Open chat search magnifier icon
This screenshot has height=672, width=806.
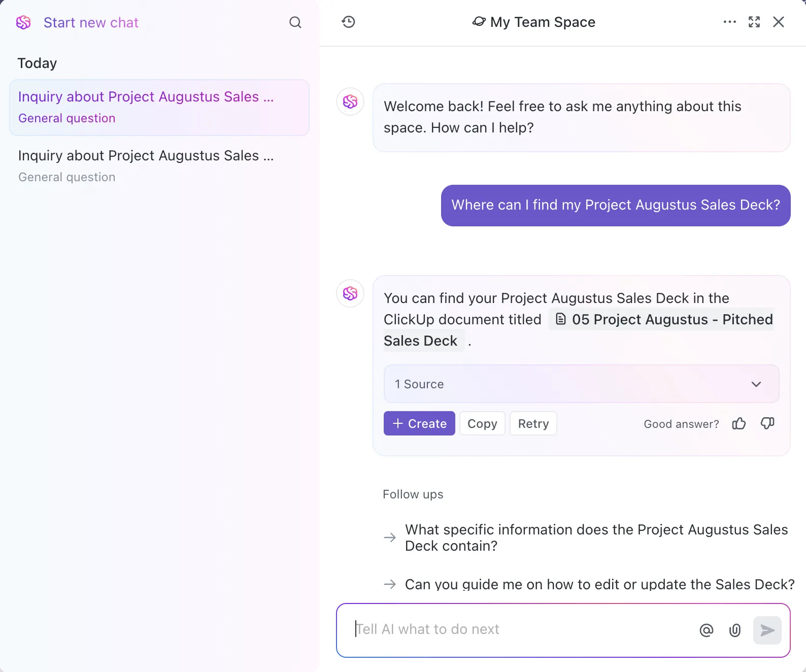click(x=295, y=22)
